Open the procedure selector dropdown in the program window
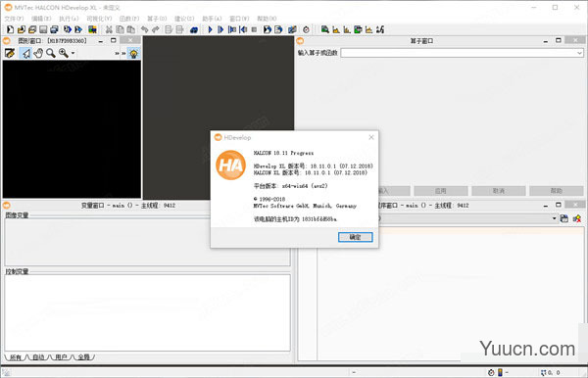The image size is (588, 378). coord(554,218)
